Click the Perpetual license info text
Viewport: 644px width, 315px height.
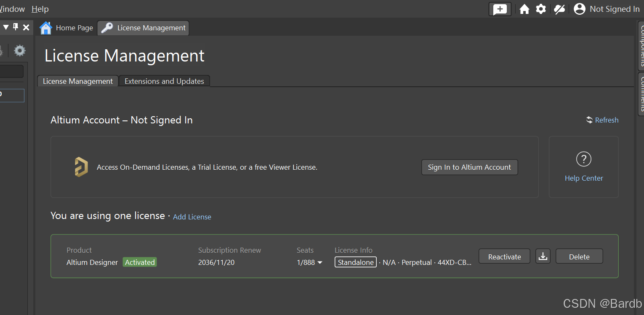point(417,262)
